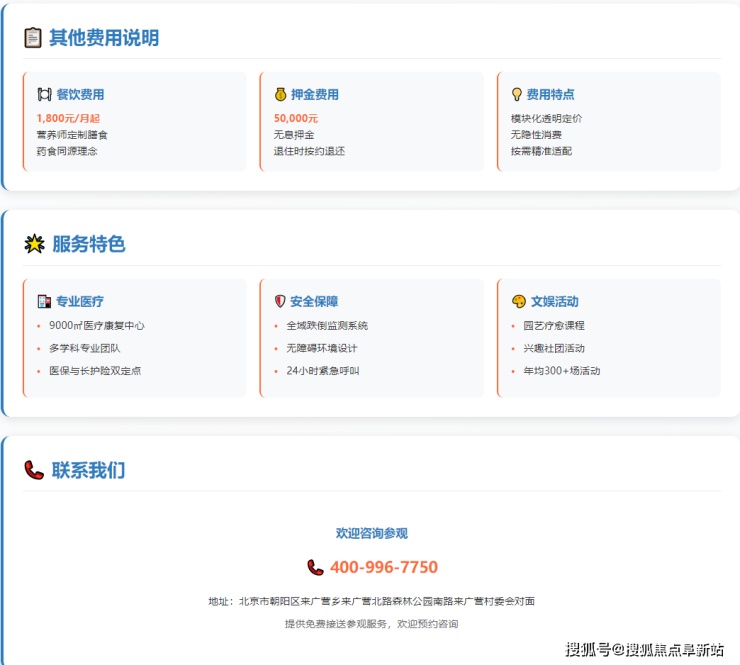740x665 pixels.
Task: Click the dining icon next to 餐饮费用
Action: 44,95
